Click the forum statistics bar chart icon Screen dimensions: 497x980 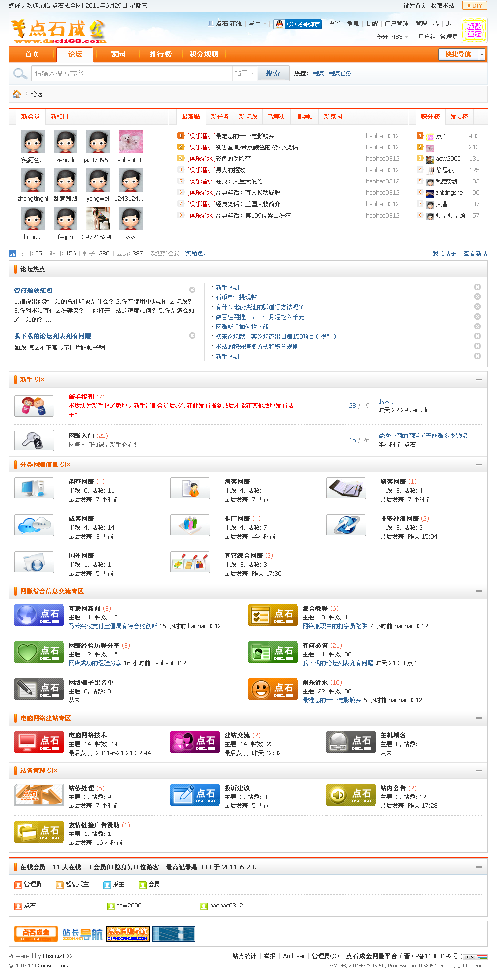[12, 254]
